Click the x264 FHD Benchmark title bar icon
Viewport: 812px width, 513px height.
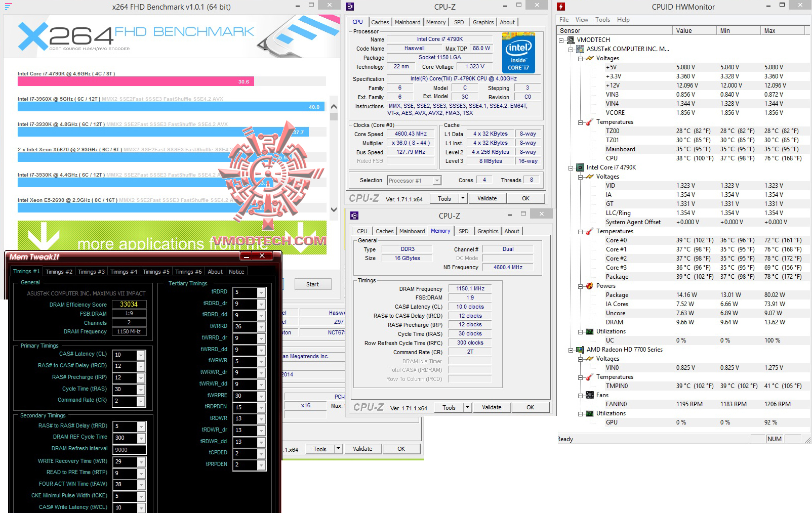click(x=8, y=7)
